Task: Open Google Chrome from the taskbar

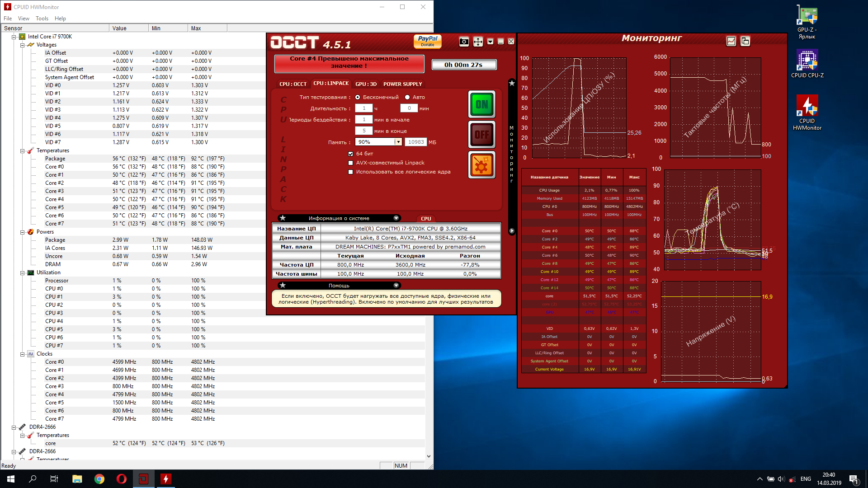Action: pyautogui.click(x=99, y=479)
